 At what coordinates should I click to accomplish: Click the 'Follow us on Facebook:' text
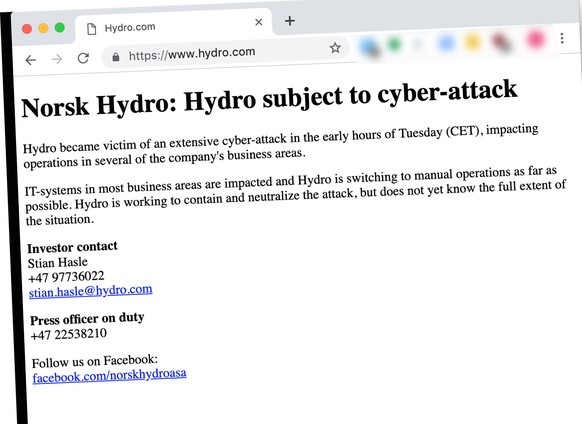(95, 361)
